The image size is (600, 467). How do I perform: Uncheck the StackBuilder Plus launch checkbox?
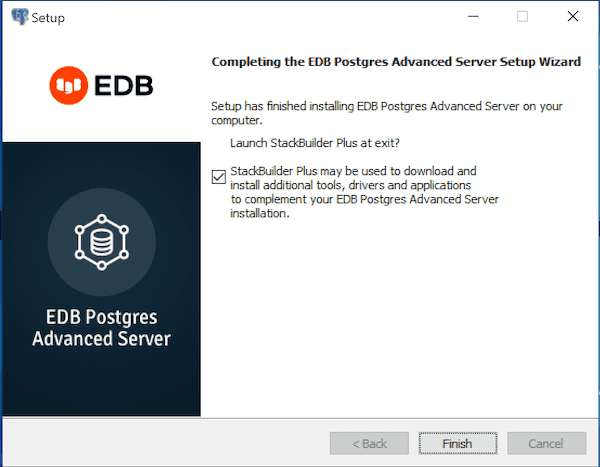tap(219, 177)
